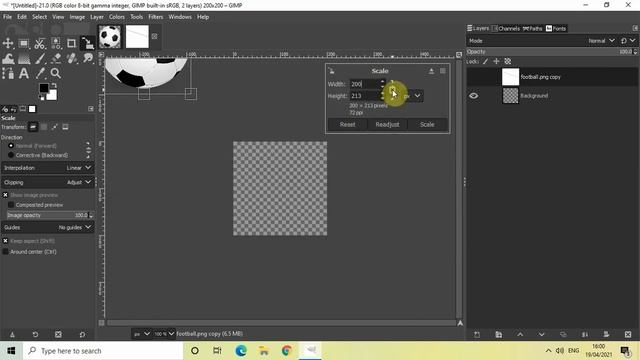Switch to the Channels tab
Screen dimensions: 640x360
(506, 29)
